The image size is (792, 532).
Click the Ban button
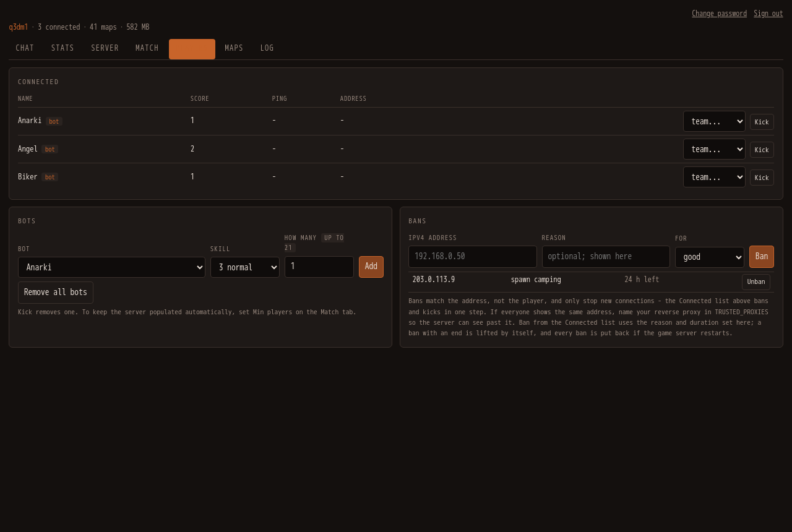pos(762,257)
